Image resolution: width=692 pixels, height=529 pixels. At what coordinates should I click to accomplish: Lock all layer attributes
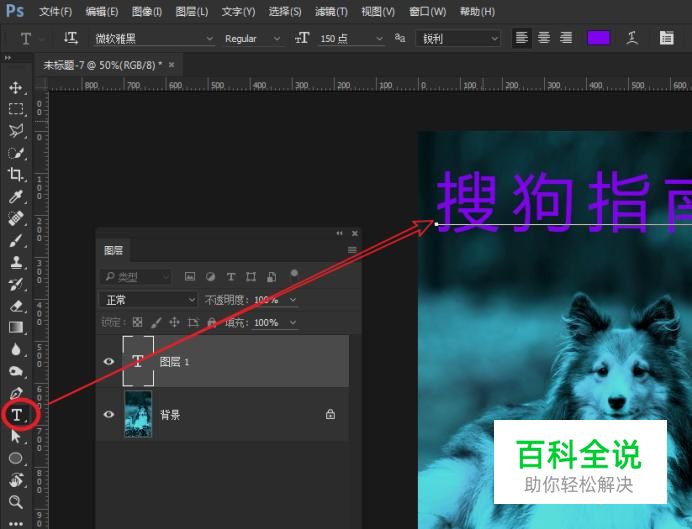pyautogui.click(x=212, y=323)
